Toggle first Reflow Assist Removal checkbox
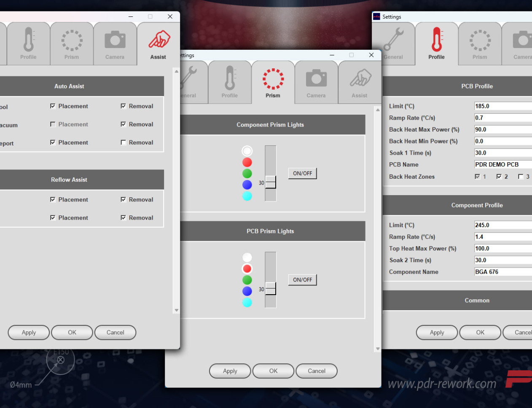The height and width of the screenshot is (408, 532). [x=123, y=199]
